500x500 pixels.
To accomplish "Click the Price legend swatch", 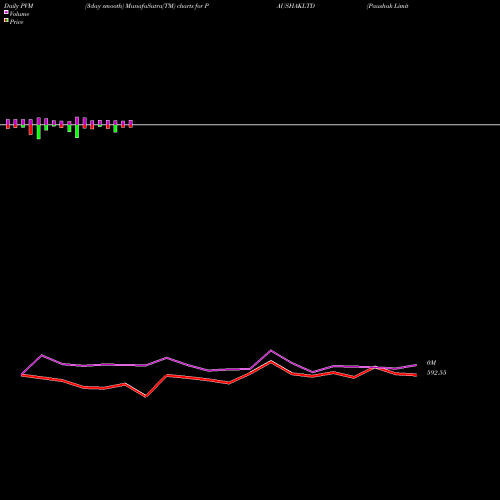I will (6, 20).
